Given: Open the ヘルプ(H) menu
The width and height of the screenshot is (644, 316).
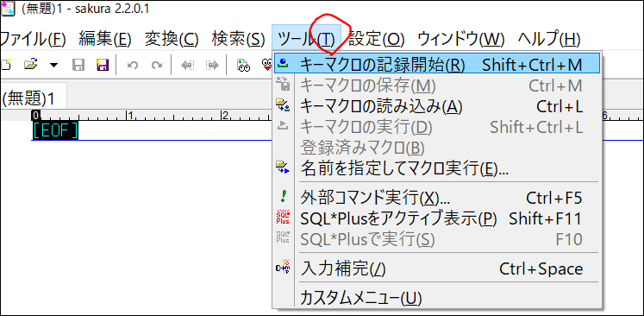Looking at the screenshot, I should pos(548,39).
